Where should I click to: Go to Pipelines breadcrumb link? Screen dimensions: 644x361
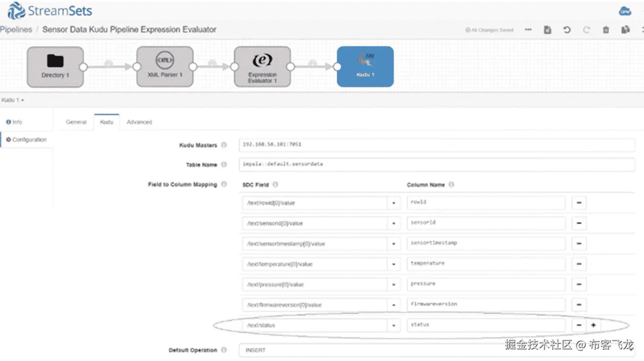click(x=16, y=29)
